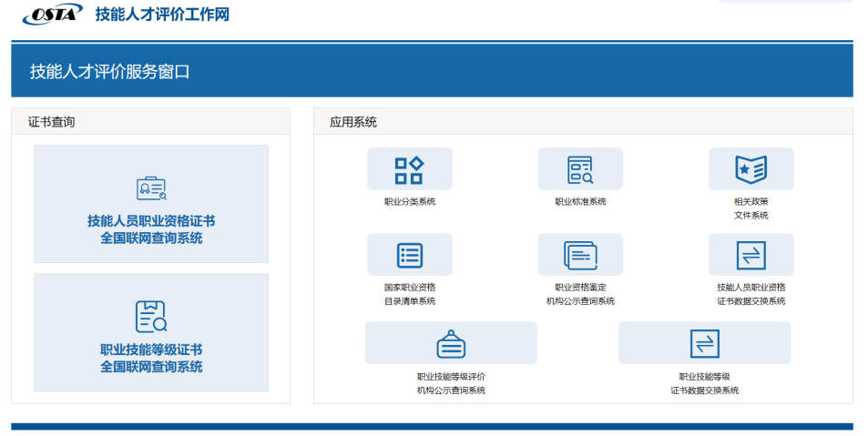Open the 职业标准系统 search document icon
Viewport: 868px width, 436px height.
[x=580, y=169]
